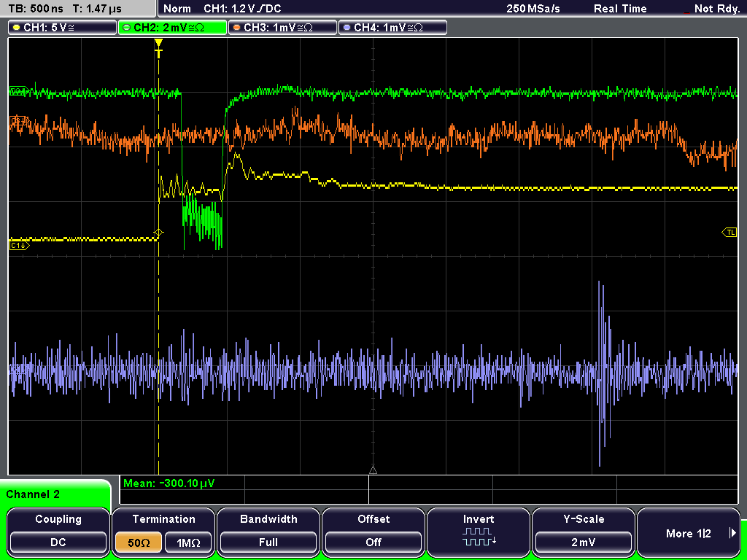Click the More menu arrow icon

732,533
